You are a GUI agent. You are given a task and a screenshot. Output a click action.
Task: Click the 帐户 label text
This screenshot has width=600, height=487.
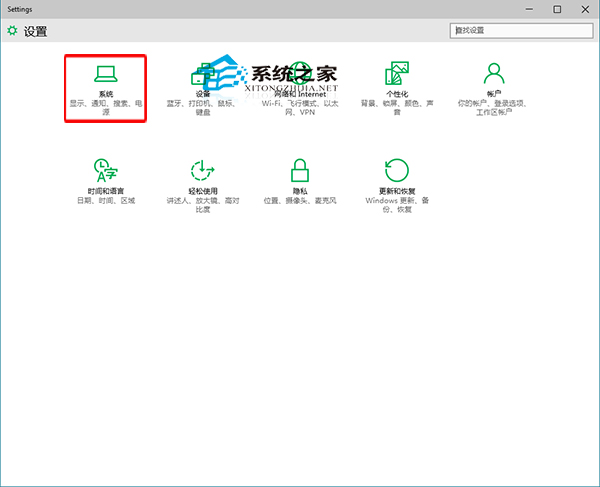(x=494, y=94)
